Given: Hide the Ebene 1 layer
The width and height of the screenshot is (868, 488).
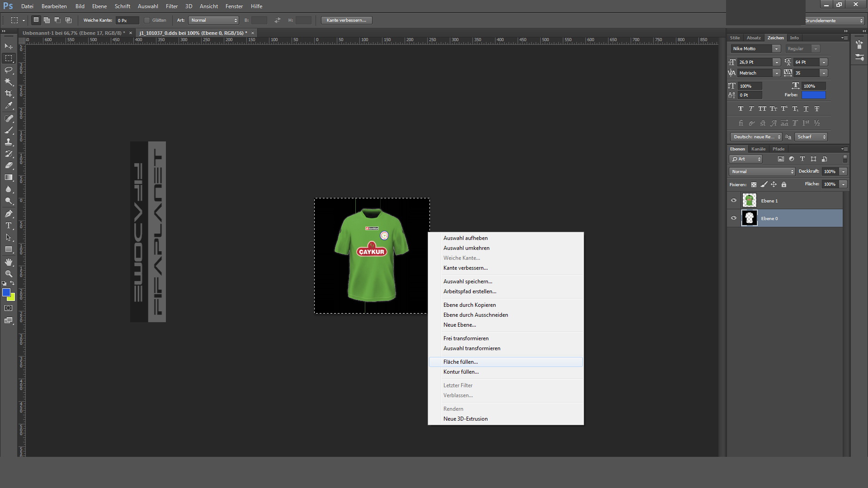Looking at the screenshot, I should coord(734,201).
